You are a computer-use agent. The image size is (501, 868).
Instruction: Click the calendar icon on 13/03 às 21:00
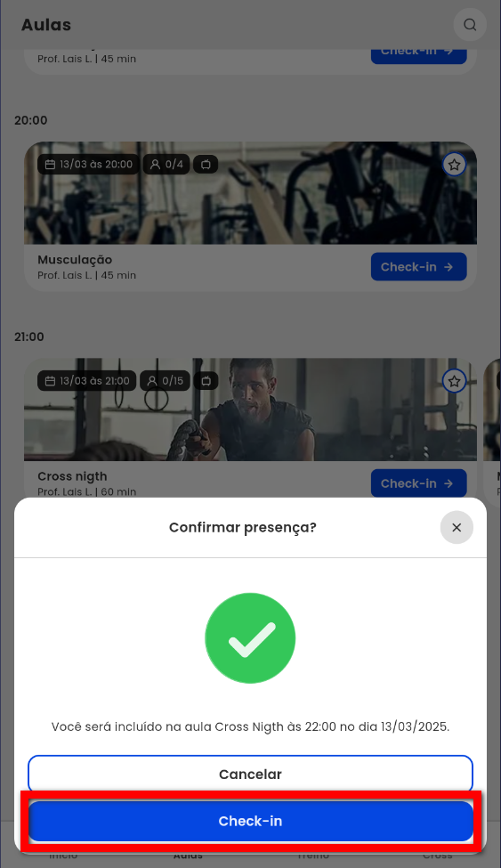50,381
